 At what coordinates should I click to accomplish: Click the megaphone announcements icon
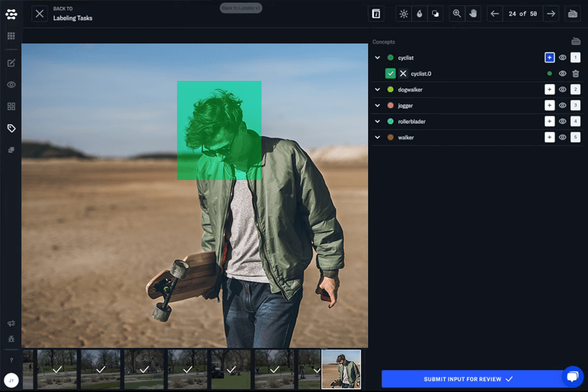point(11,323)
